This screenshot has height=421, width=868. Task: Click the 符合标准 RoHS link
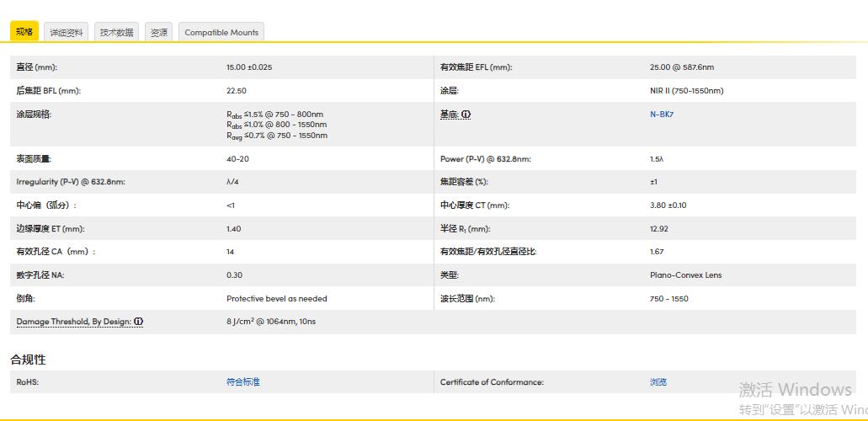243,382
